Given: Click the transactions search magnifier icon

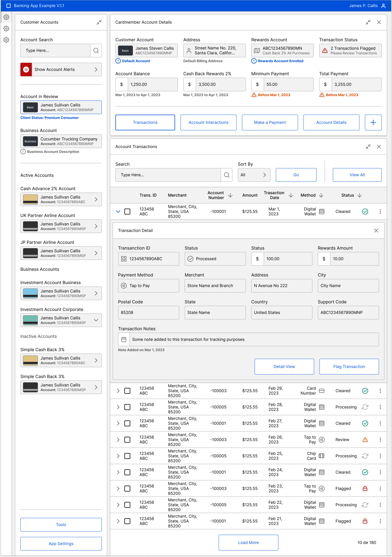Looking at the screenshot, I should pos(227,175).
